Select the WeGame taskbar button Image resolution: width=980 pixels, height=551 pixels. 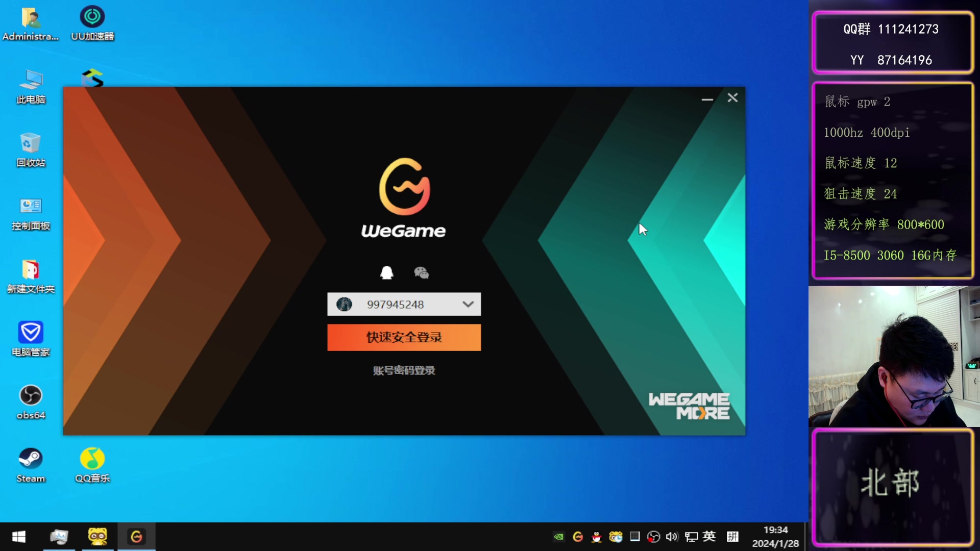(x=136, y=537)
